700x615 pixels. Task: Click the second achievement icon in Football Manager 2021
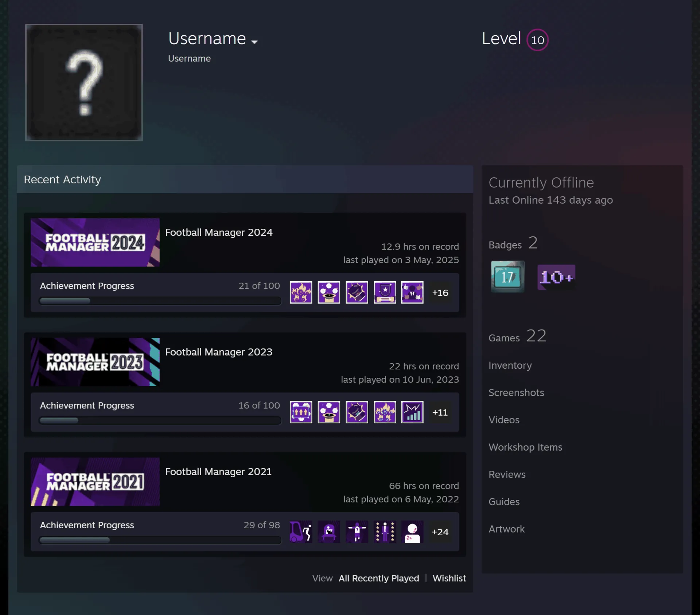point(329,532)
